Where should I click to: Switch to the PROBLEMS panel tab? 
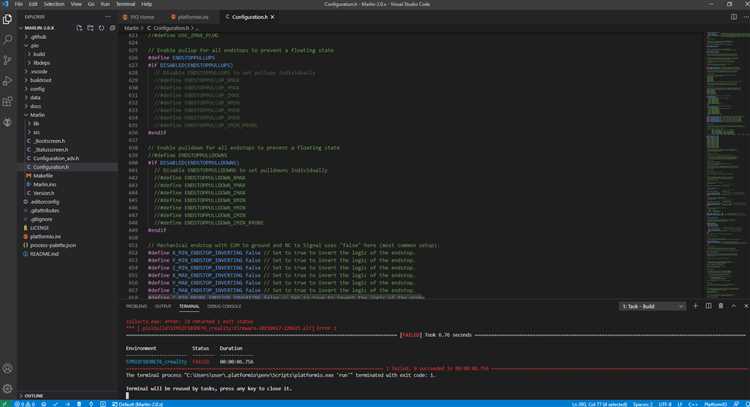pos(136,306)
